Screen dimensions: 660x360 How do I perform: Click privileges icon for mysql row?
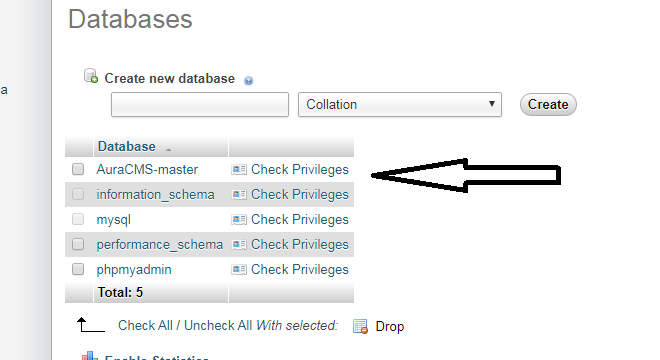[239, 219]
